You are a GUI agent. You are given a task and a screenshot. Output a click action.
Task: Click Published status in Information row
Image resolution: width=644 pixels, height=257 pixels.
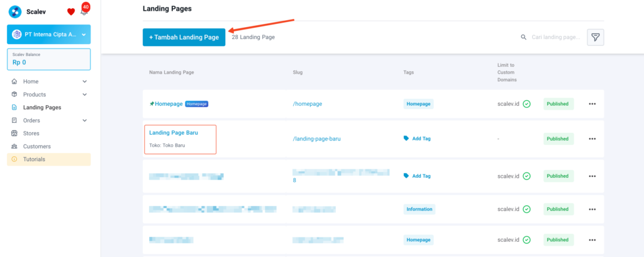[558, 209]
